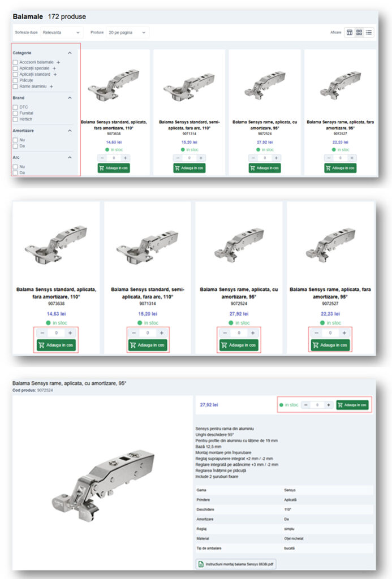Switch to the table view layout icon
The height and width of the screenshot is (579, 392).
349,32
